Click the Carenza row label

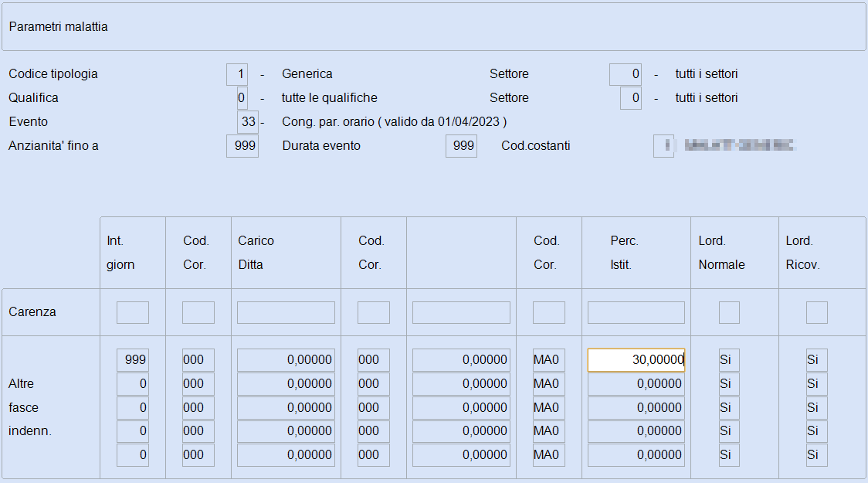click(x=32, y=312)
